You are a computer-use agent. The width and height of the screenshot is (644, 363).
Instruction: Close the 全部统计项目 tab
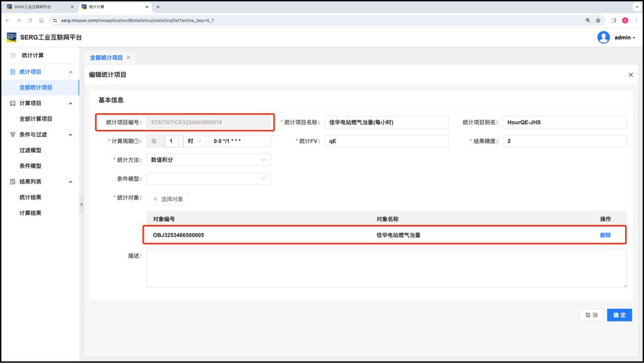tap(129, 58)
